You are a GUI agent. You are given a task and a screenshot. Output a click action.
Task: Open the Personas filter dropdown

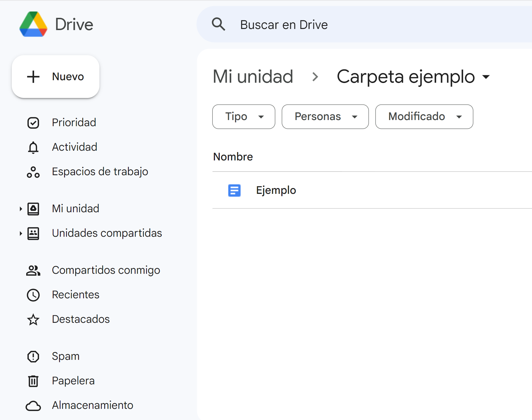tap(325, 117)
